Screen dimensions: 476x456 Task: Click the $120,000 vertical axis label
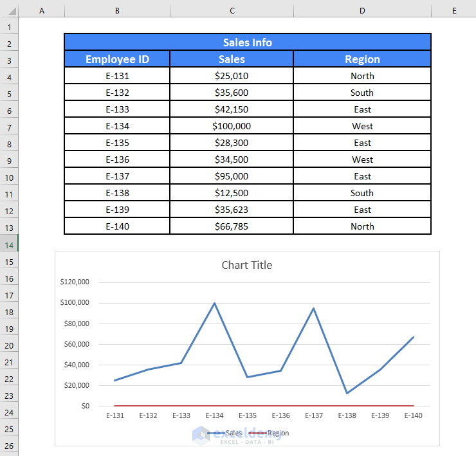tap(75, 282)
